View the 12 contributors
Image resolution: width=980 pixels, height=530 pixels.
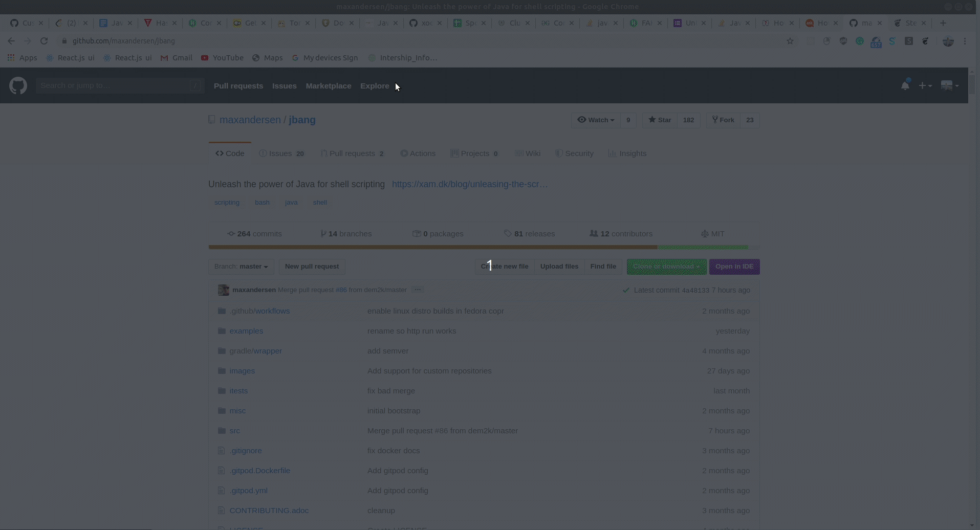[621, 234]
